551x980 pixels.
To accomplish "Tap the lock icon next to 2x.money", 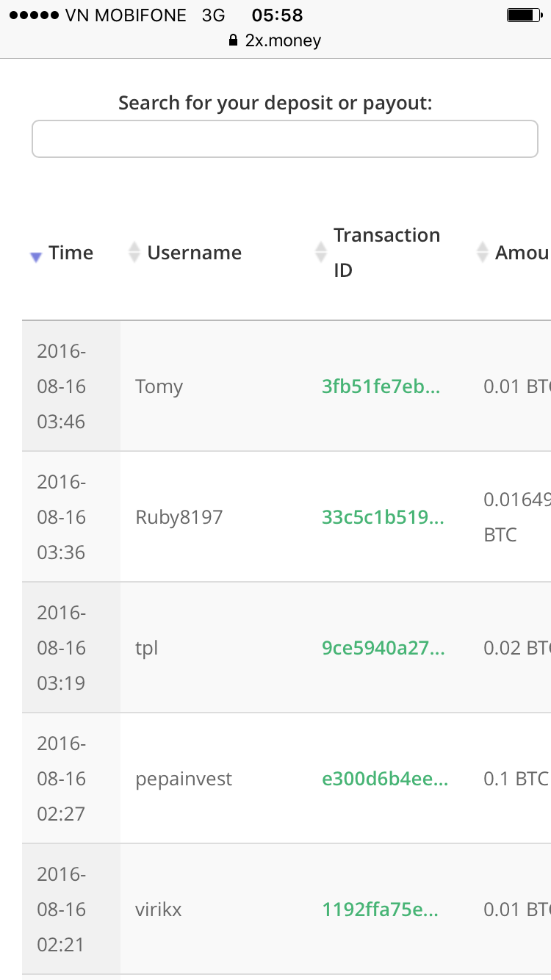I will 234,40.
